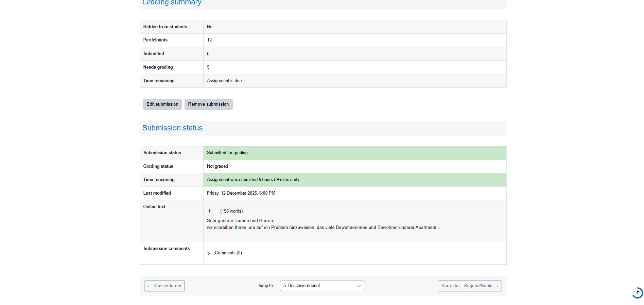
Task: Click the Participants count value 12
Action: tap(209, 40)
